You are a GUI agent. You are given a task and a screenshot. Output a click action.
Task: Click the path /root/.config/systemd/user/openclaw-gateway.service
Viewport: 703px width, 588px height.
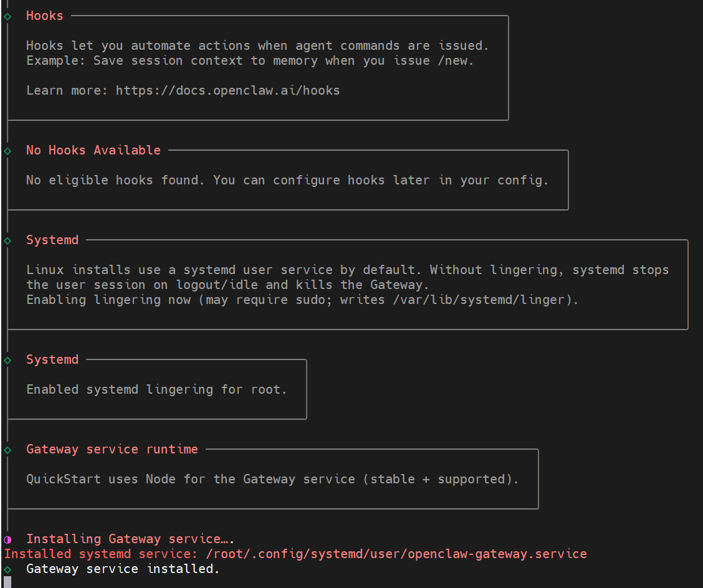(x=396, y=554)
